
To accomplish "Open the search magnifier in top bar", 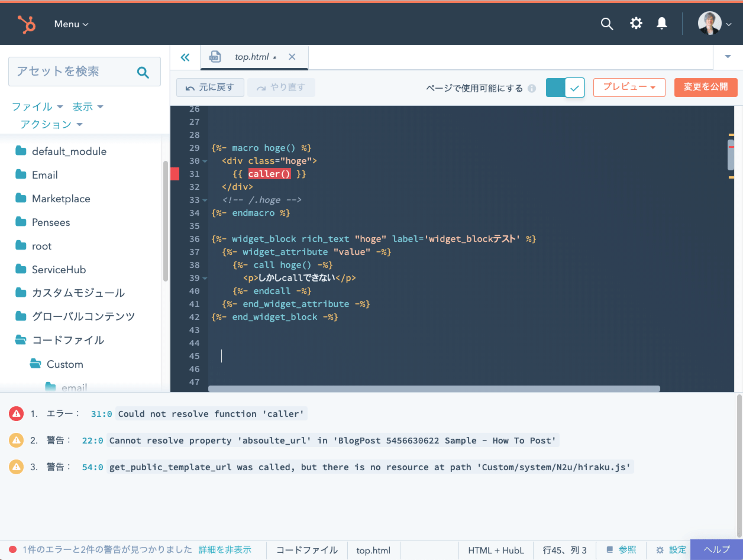I will tap(606, 24).
